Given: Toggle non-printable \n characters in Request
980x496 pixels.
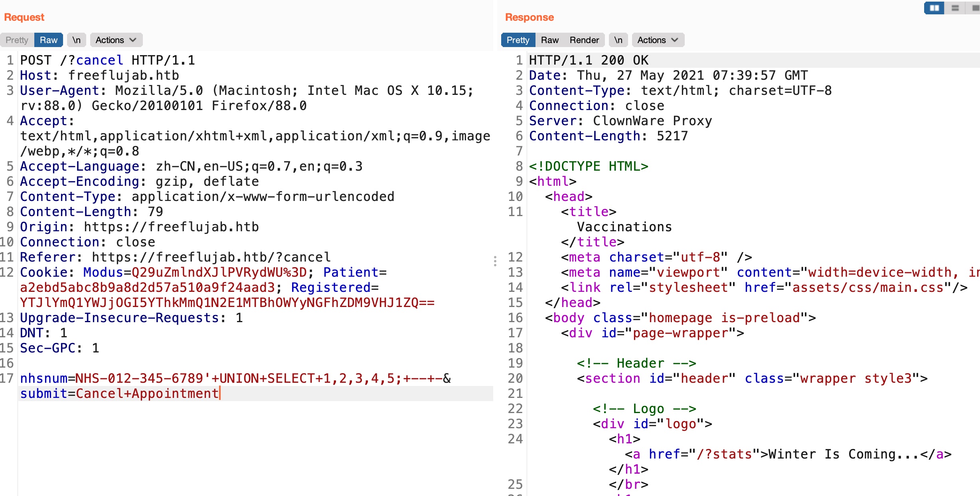Looking at the screenshot, I should [76, 40].
